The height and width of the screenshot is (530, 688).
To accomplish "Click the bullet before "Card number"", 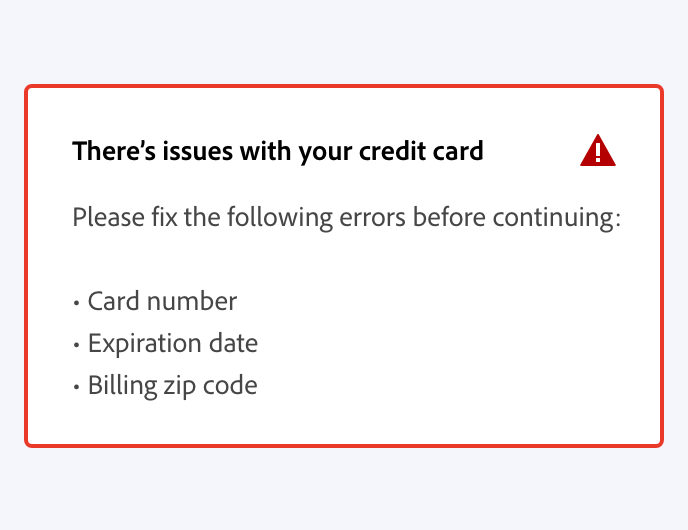I will pos(77,302).
